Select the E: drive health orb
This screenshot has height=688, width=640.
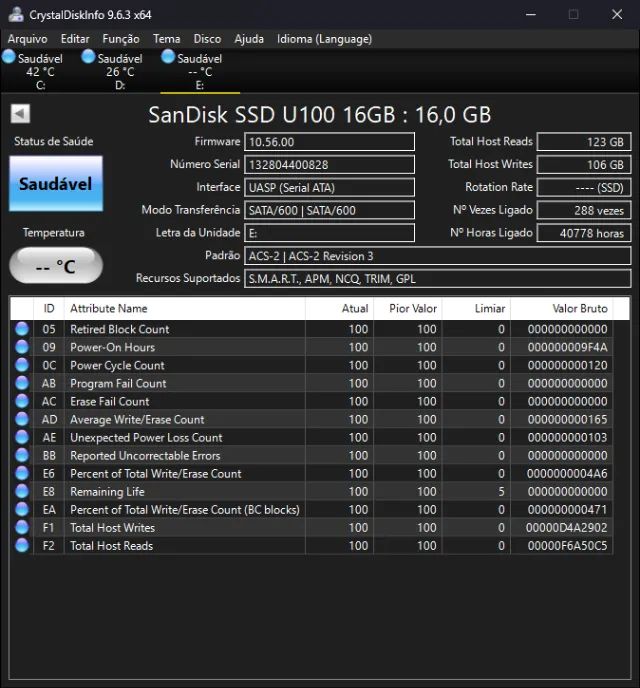[x=168, y=56]
